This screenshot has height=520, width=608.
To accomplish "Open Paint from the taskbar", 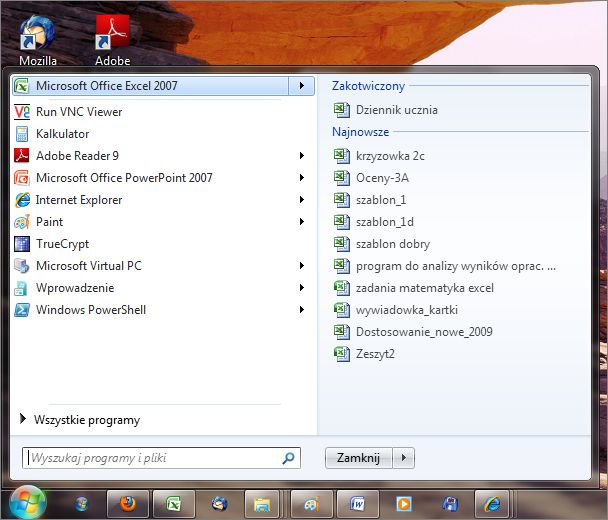I will pyautogui.click(x=312, y=504).
